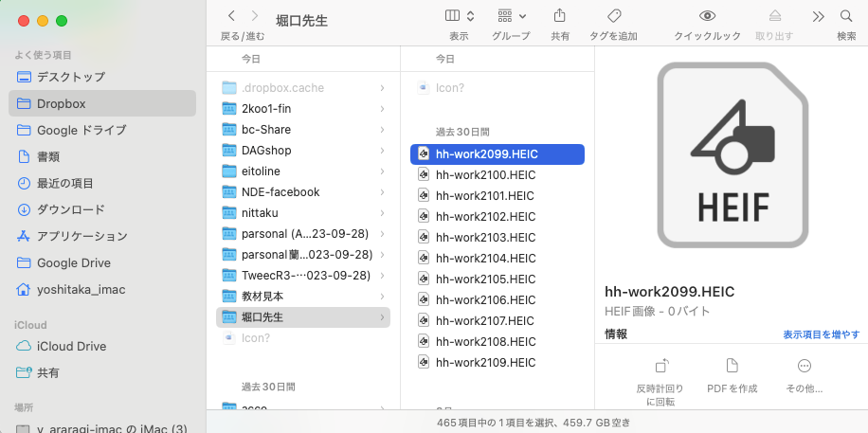The image size is (868, 433).
Task: Expand the toolbar overflow chevrons
Action: (818, 16)
